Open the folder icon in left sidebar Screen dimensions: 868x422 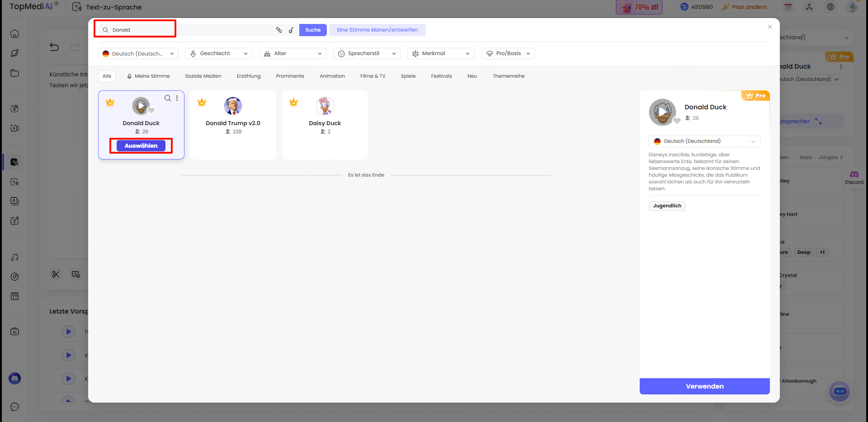14,73
